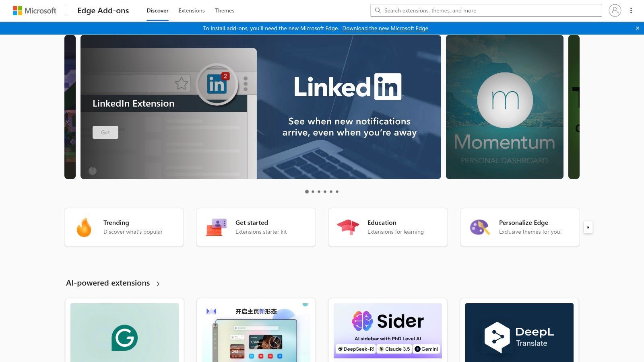Open the LinkedIn banner image
This screenshot has height=362, width=644.
[261, 107]
